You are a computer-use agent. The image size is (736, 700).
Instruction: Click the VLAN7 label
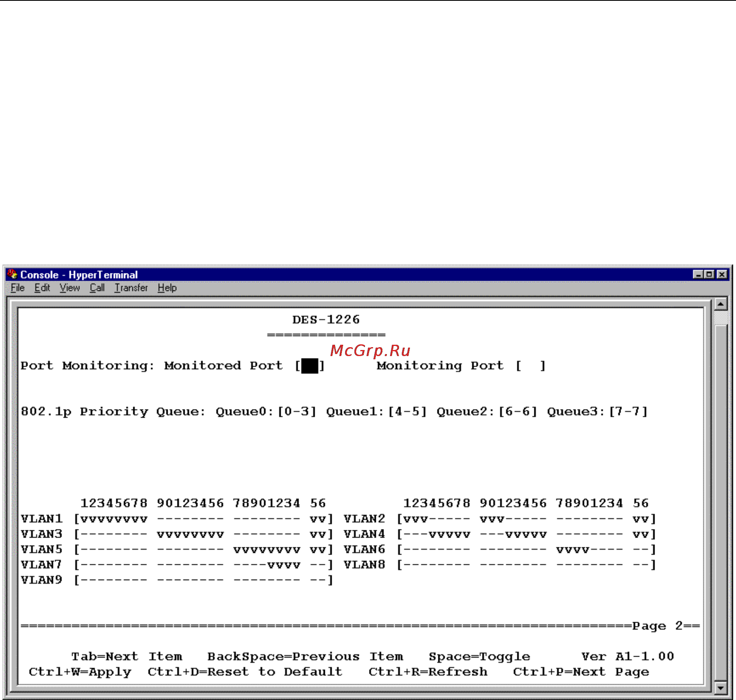click(x=42, y=564)
